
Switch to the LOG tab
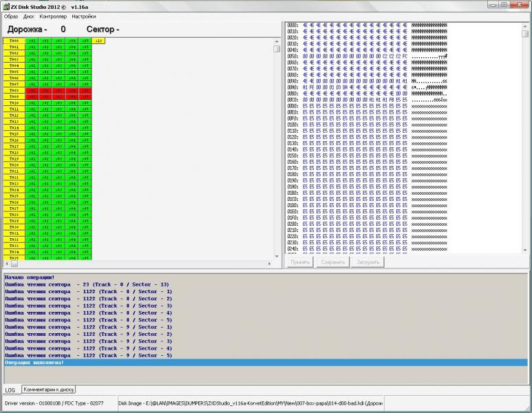pyautogui.click(x=10, y=390)
